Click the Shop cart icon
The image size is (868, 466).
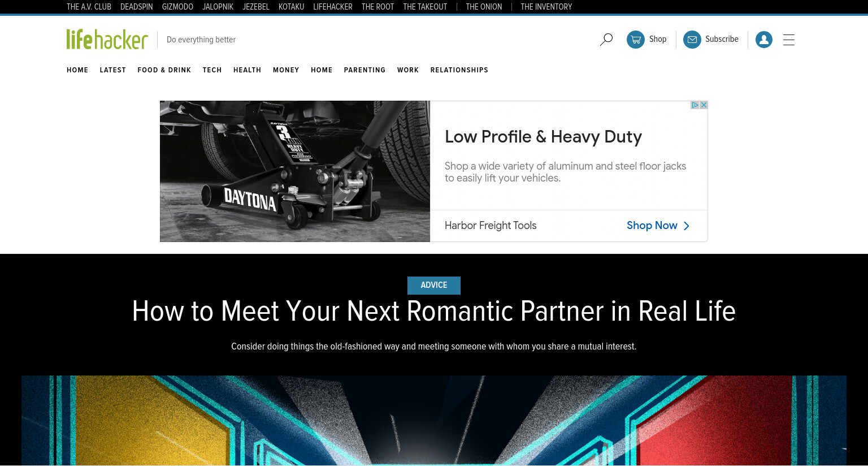tap(636, 40)
